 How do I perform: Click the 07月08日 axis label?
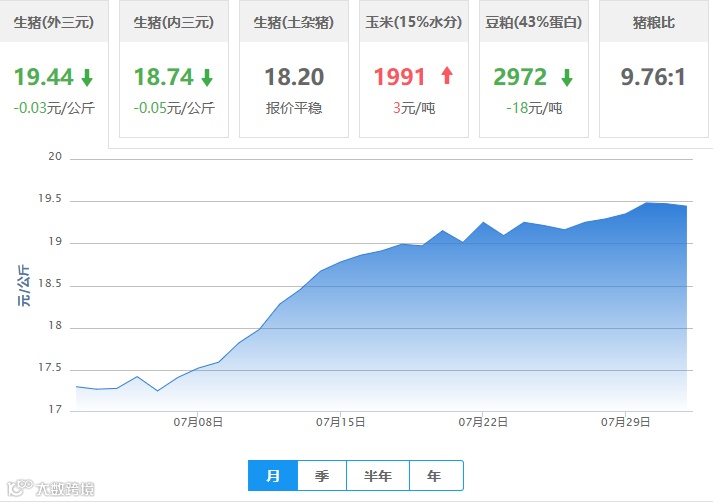point(198,422)
